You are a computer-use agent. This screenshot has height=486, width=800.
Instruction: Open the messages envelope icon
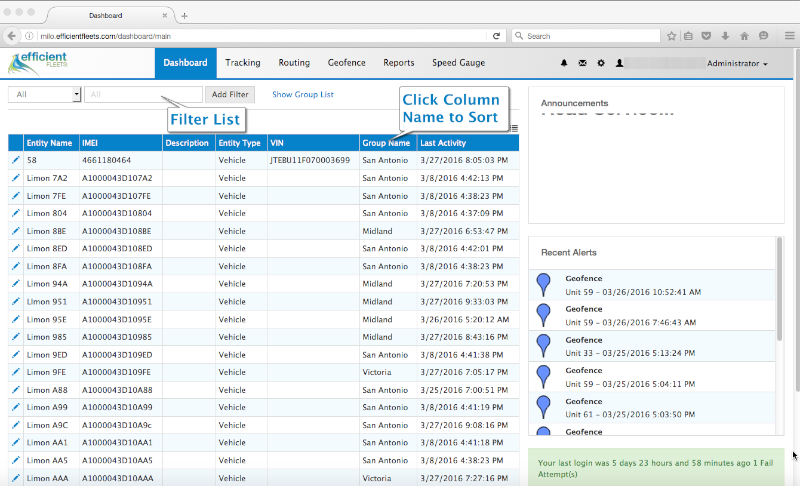click(582, 63)
